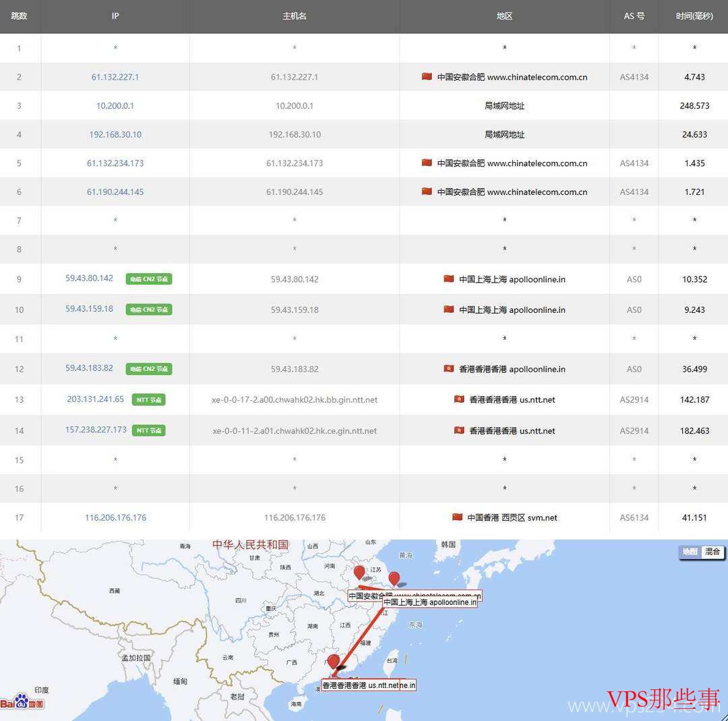
Task: Click the CN2 node badge on hop 9
Action: tap(149, 279)
